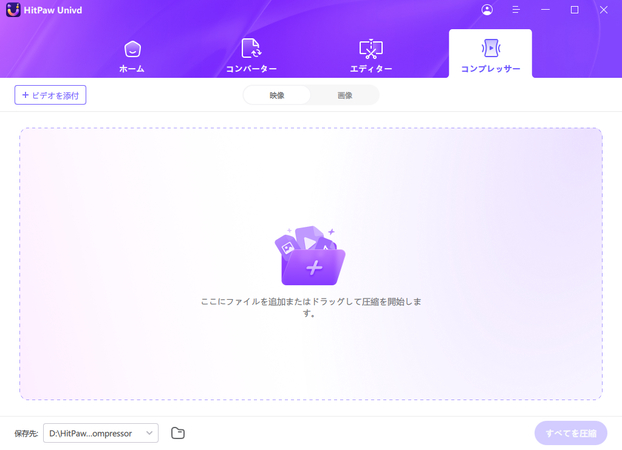Open the エディター editor tab
Screen dimensions: 622x450
pyautogui.click(x=371, y=55)
